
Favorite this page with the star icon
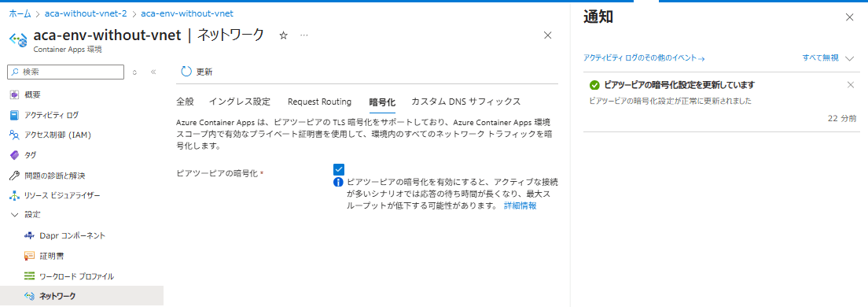(283, 35)
